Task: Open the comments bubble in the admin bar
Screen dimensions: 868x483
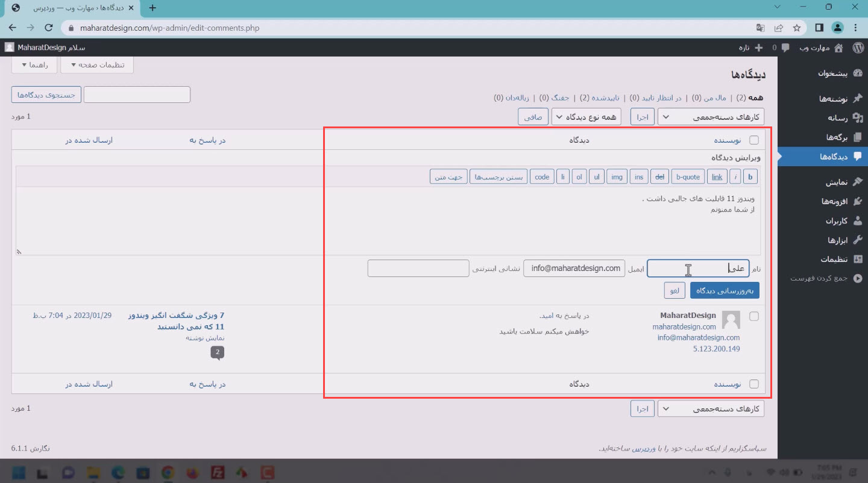Action: (785, 48)
